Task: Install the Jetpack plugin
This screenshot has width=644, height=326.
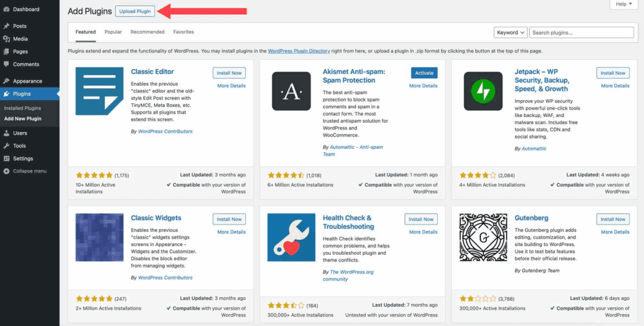Action: 613,73
